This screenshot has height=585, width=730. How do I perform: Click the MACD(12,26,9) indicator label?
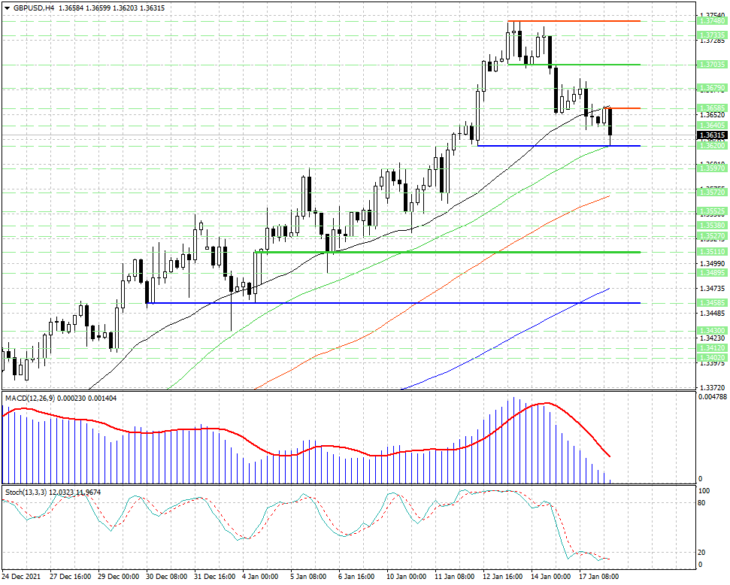click(29, 399)
